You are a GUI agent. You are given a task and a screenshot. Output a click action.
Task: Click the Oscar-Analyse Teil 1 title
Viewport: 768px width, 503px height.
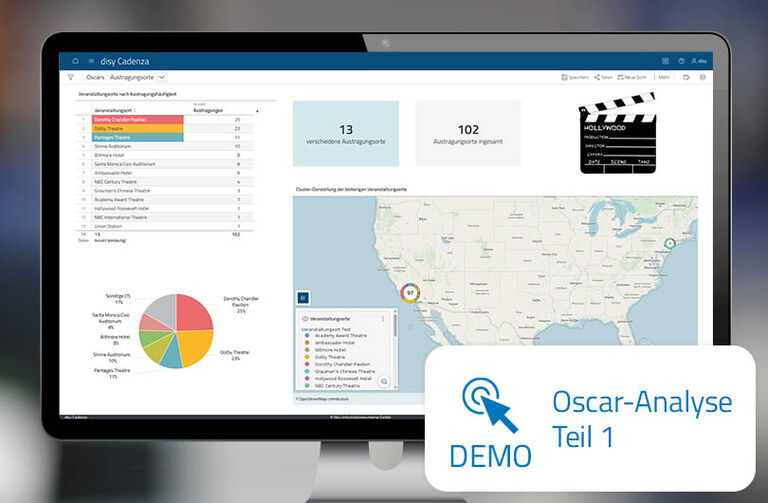[642, 419]
